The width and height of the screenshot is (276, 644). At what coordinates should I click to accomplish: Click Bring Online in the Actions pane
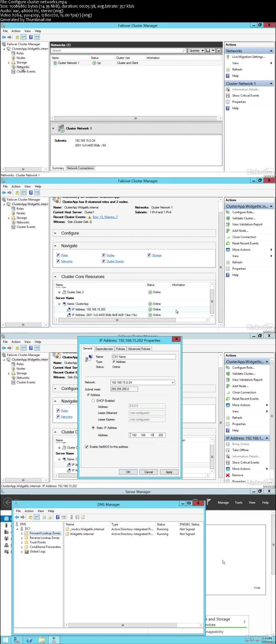pyautogui.click(x=240, y=444)
